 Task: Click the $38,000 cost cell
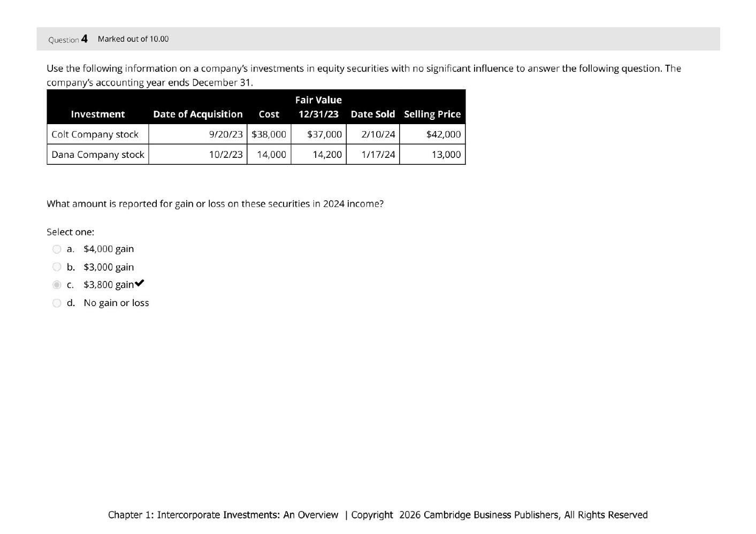[269, 134]
